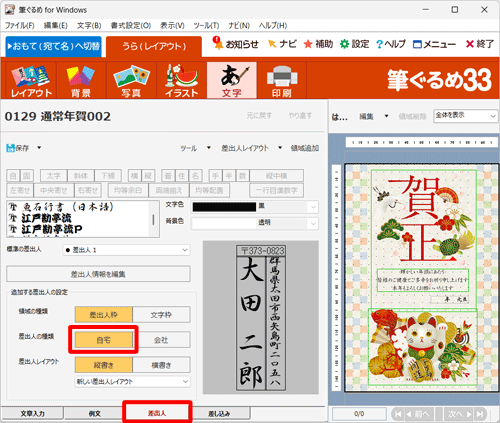The width and height of the screenshot is (500, 423).
Task: Switch sender layout to 横書き
Action: click(161, 365)
